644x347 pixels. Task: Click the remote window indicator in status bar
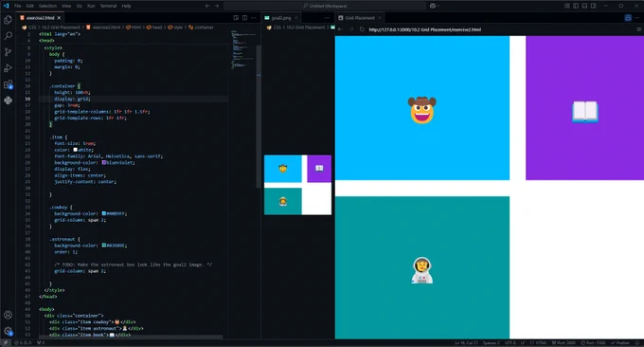click(6, 342)
